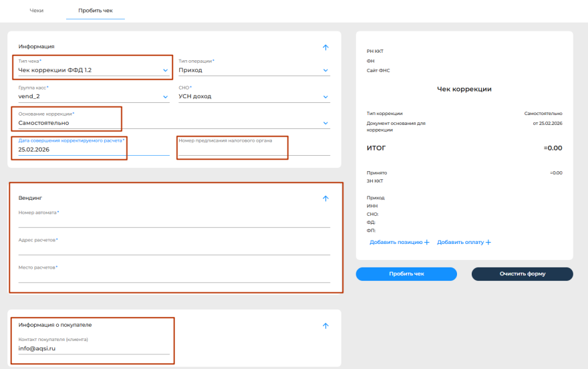Click the Номер автомата input field

[174, 222]
